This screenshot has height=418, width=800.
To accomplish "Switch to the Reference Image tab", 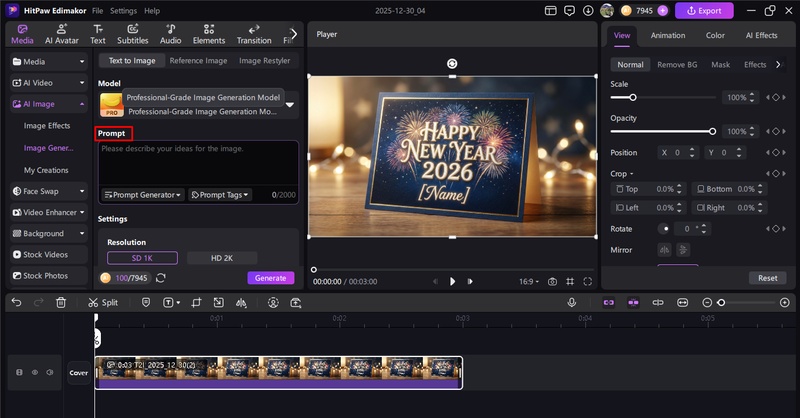I will coord(198,61).
